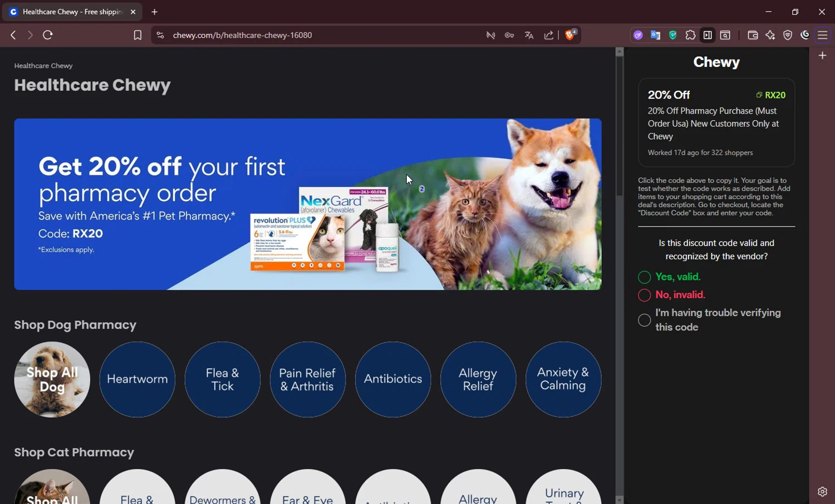The height and width of the screenshot is (504, 835).
Task: Click the 'Shop Dog Pharmacy' heading
Action: (x=75, y=325)
